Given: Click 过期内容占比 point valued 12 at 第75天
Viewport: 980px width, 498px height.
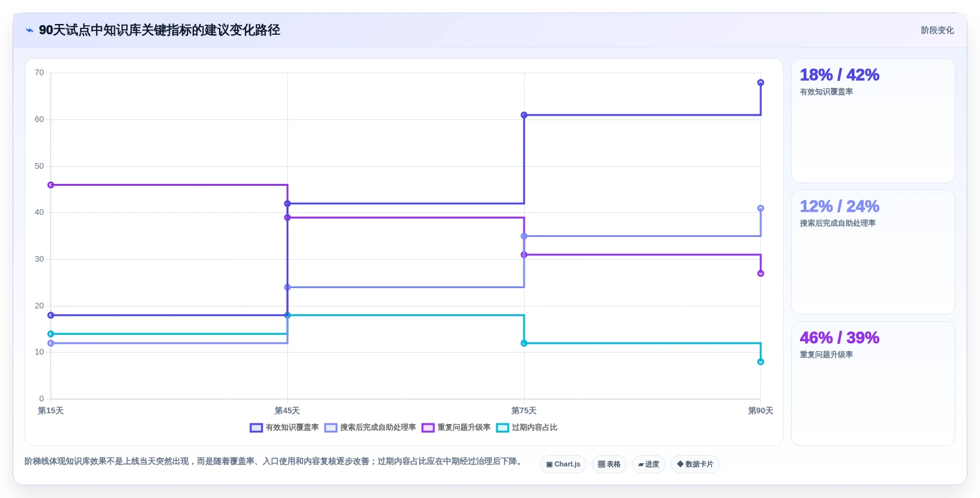Looking at the screenshot, I should click(524, 343).
